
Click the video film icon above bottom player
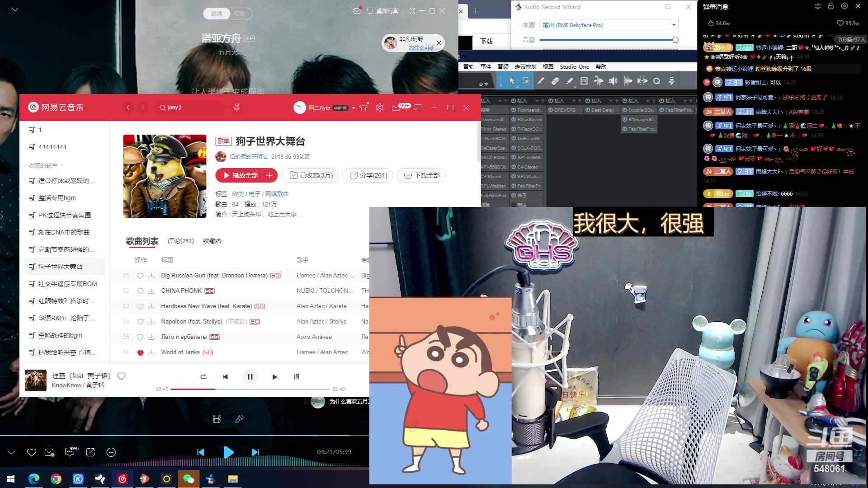pyautogui.click(x=217, y=419)
